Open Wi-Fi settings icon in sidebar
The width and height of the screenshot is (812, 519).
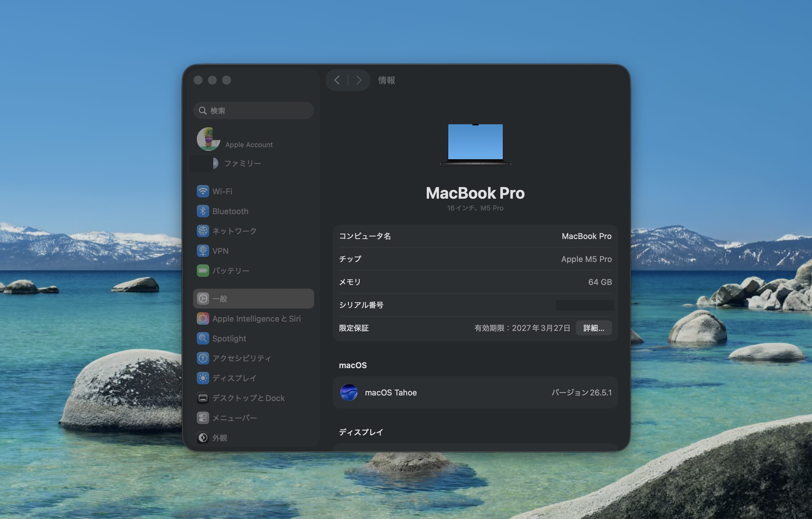pyautogui.click(x=203, y=191)
